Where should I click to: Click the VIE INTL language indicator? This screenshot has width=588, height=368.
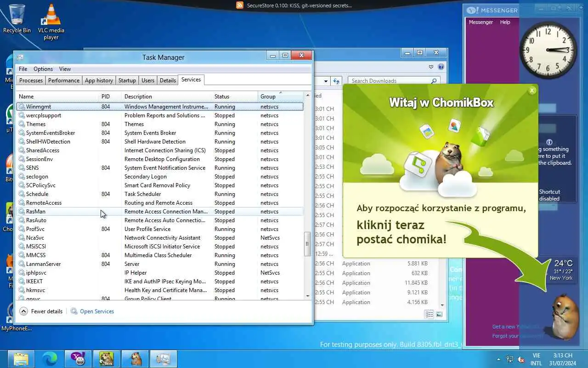point(536,359)
